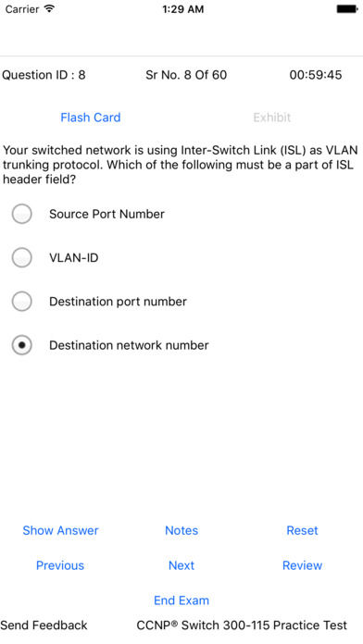Tap the CCNP Switch 300-115 Practice Test title
Screen dimensions: 363x644
[242, 625]
